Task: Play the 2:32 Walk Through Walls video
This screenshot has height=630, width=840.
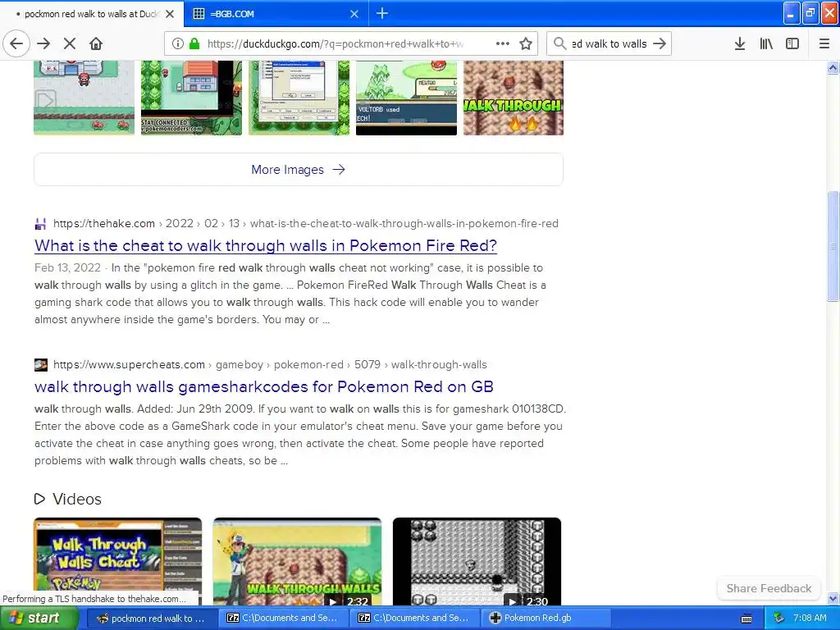Action: coord(297,561)
